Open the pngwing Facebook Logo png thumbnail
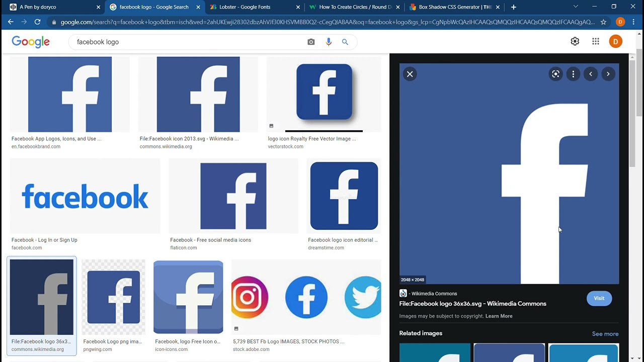644x362 pixels. tap(114, 297)
